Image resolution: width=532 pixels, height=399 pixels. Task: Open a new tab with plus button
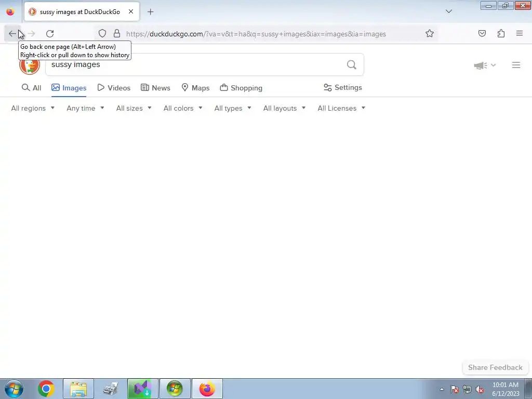point(150,12)
